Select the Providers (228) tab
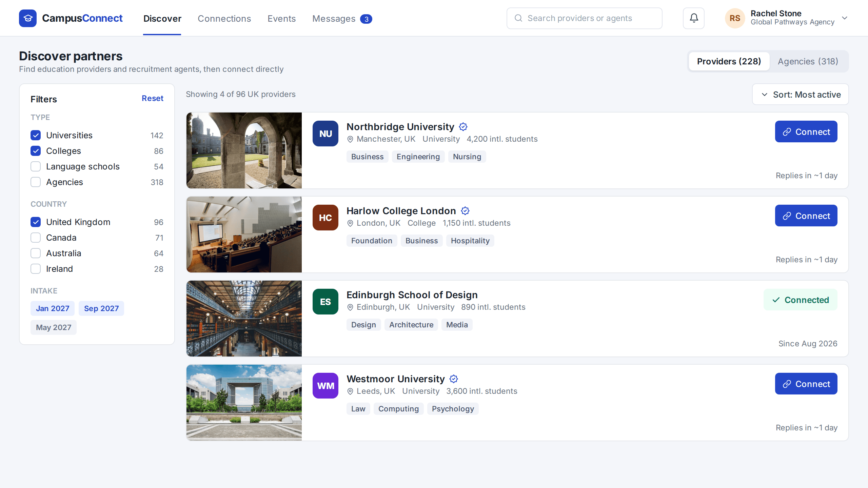868x488 pixels. point(729,61)
